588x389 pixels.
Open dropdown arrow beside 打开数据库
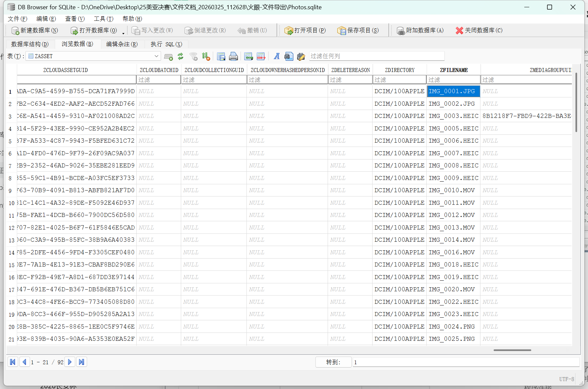123,33
